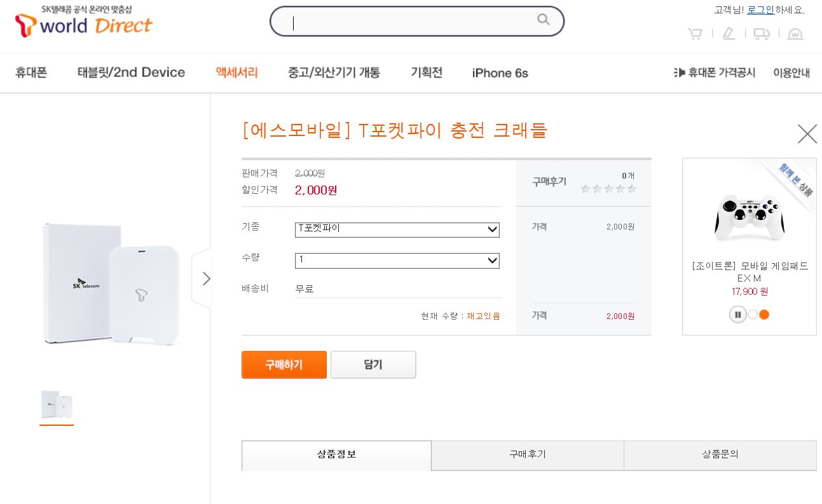Click the T world Direct logo
Image resolution: width=822 pixels, height=504 pixels.
pyautogui.click(x=84, y=22)
